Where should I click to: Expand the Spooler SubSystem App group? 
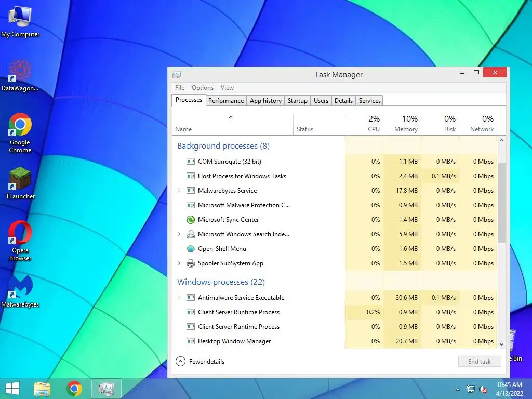(x=179, y=263)
